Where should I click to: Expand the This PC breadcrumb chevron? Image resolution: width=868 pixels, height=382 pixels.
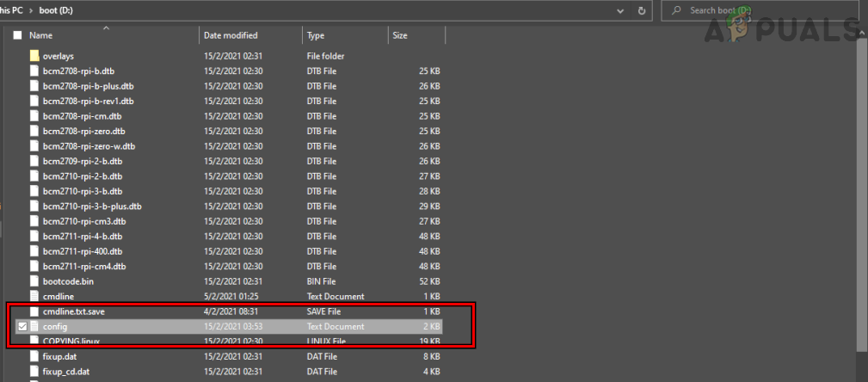(31, 11)
